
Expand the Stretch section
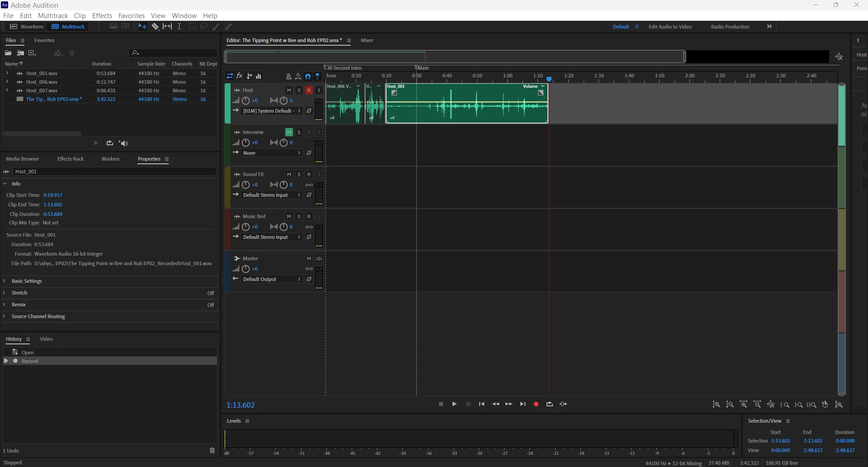(x=5, y=293)
